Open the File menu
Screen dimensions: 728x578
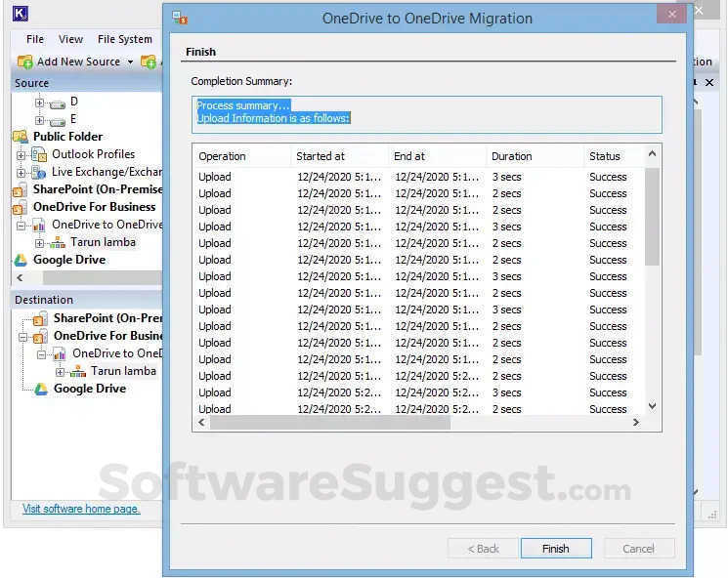pos(35,39)
